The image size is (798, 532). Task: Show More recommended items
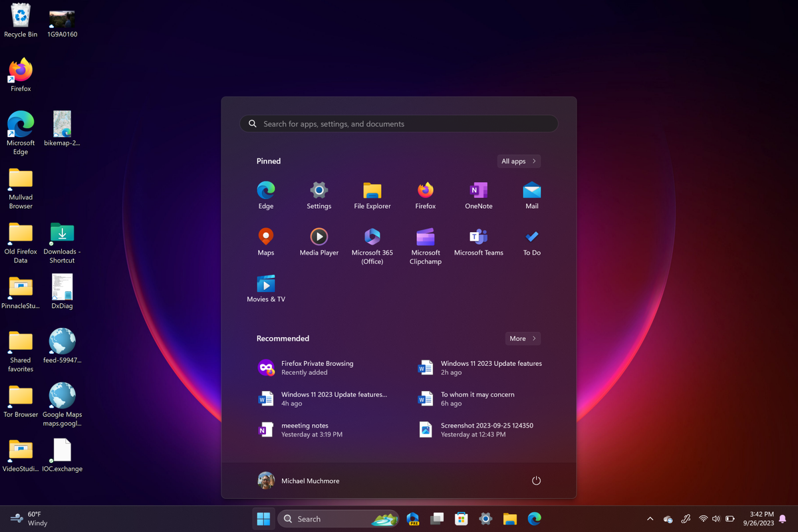[523, 338]
